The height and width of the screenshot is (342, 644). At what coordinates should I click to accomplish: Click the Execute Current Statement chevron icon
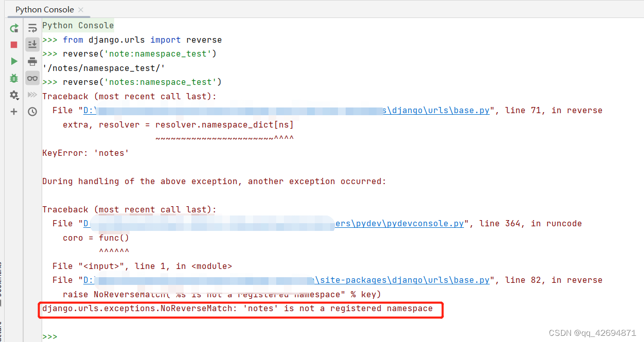click(x=32, y=95)
